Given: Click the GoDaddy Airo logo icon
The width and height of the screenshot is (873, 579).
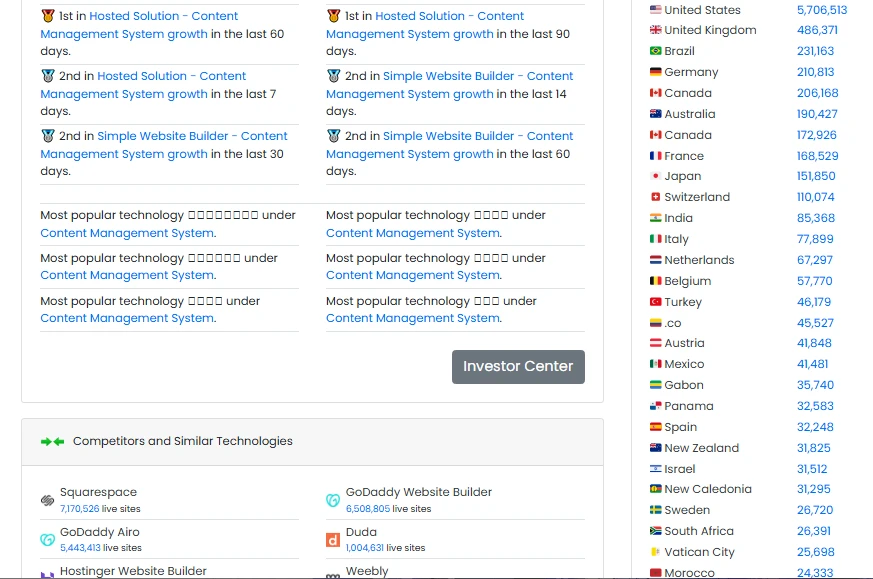Looking at the screenshot, I should point(47,540).
